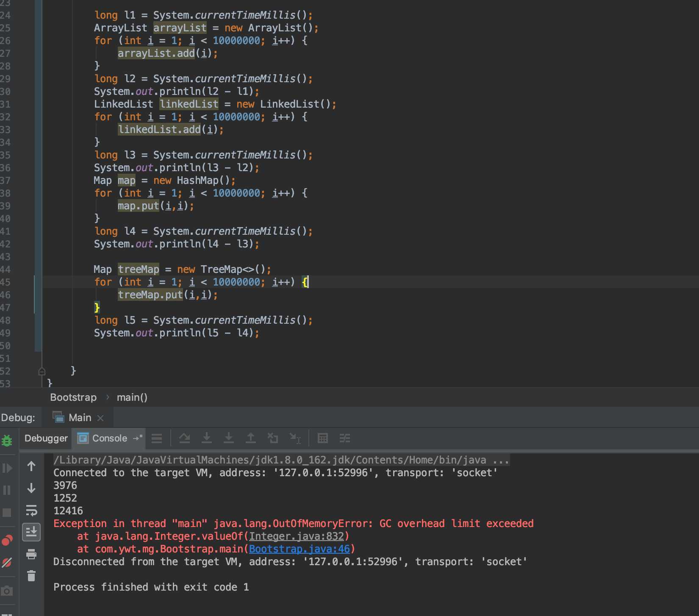
Task: Close the Main debug session tab
Action: 100,418
